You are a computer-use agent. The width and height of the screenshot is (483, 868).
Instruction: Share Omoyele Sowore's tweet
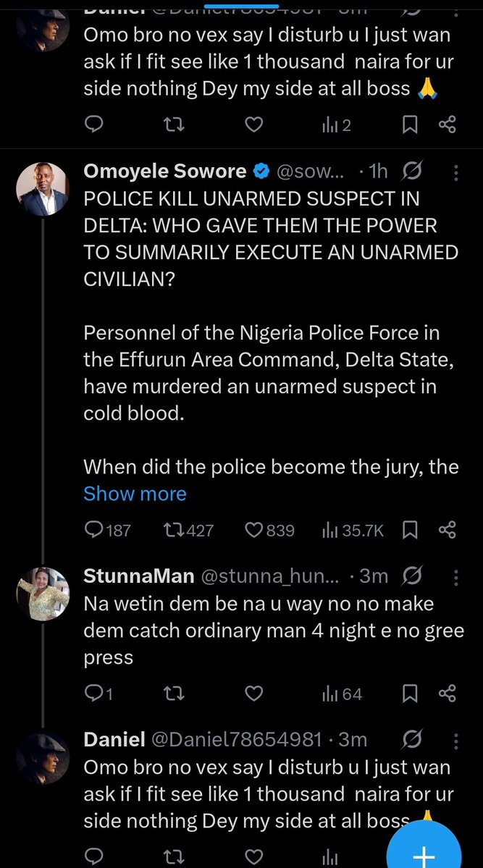(x=448, y=530)
